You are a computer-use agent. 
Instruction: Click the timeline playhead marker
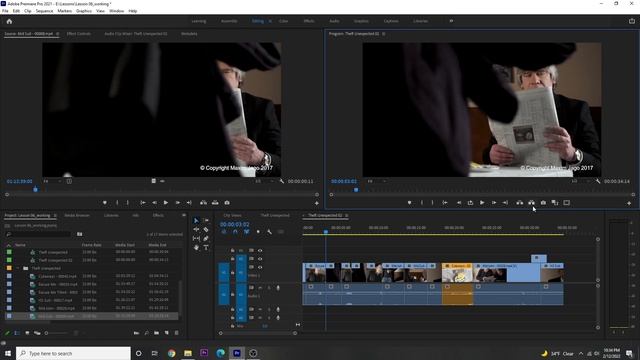325,232
